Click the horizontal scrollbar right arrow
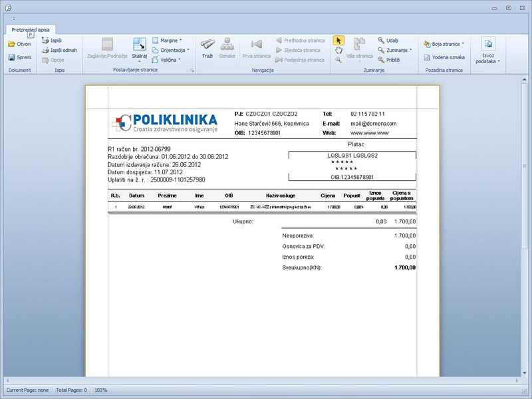Viewport: 532px width, 399px height. pos(517,380)
